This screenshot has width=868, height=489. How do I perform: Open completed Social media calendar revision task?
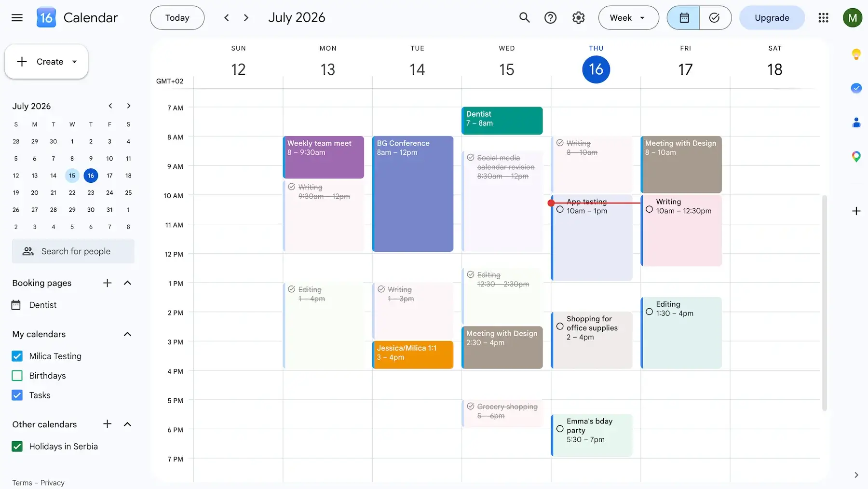coord(502,201)
